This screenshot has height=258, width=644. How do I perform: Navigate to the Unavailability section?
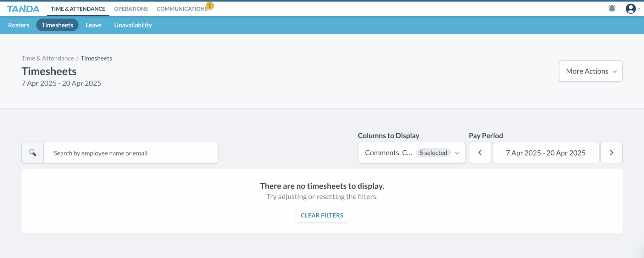pyautogui.click(x=133, y=25)
